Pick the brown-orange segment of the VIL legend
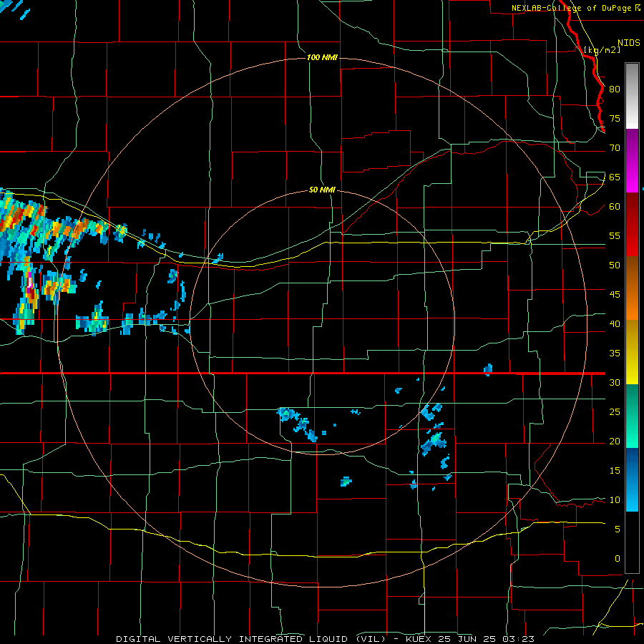Image resolution: width=644 pixels, height=644 pixels. pyautogui.click(x=632, y=288)
